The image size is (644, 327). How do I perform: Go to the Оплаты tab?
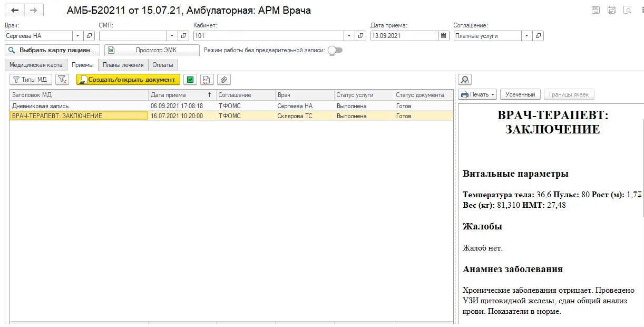pyautogui.click(x=163, y=65)
